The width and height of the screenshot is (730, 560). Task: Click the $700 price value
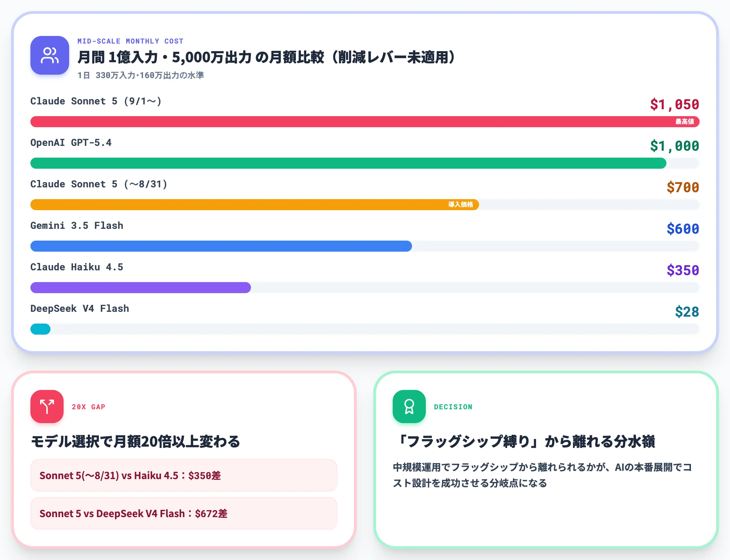(x=683, y=187)
